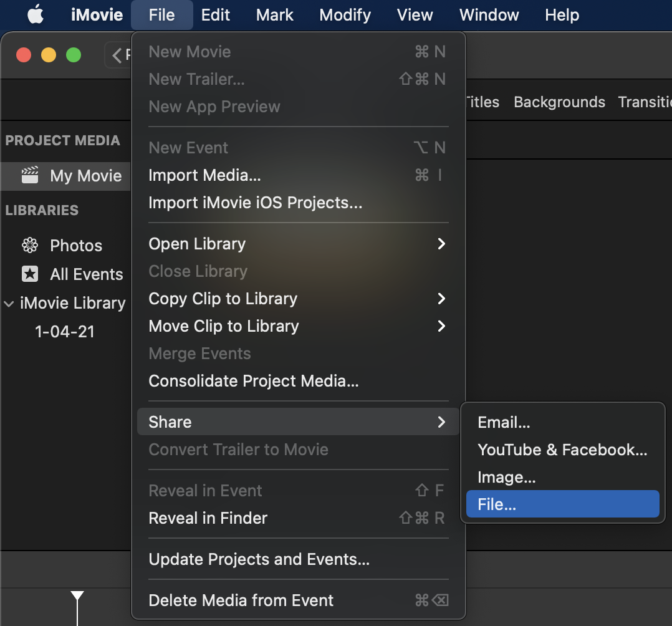Select the Share menu item

pos(298,422)
